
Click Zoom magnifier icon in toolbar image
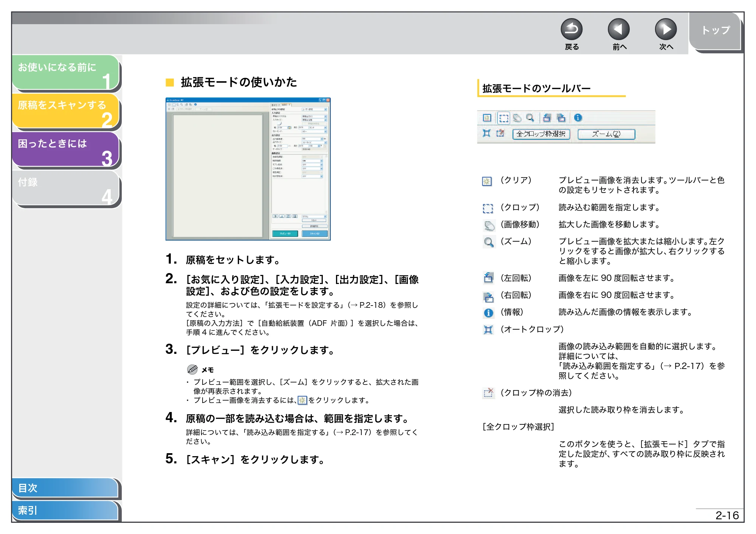[530, 118]
